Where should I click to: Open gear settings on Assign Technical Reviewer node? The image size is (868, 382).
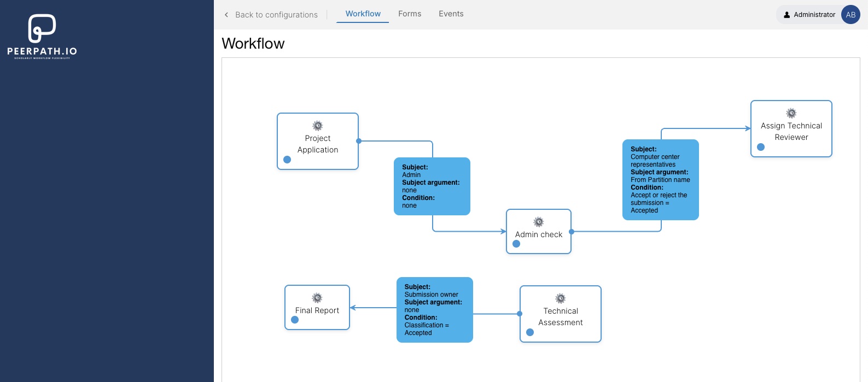click(791, 113)
